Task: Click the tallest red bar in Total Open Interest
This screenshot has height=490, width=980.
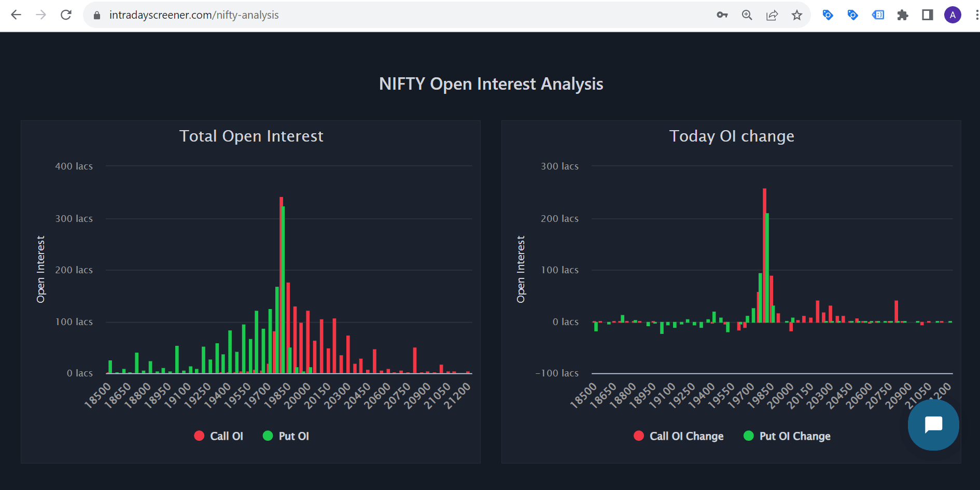Action: coord(281,285)
